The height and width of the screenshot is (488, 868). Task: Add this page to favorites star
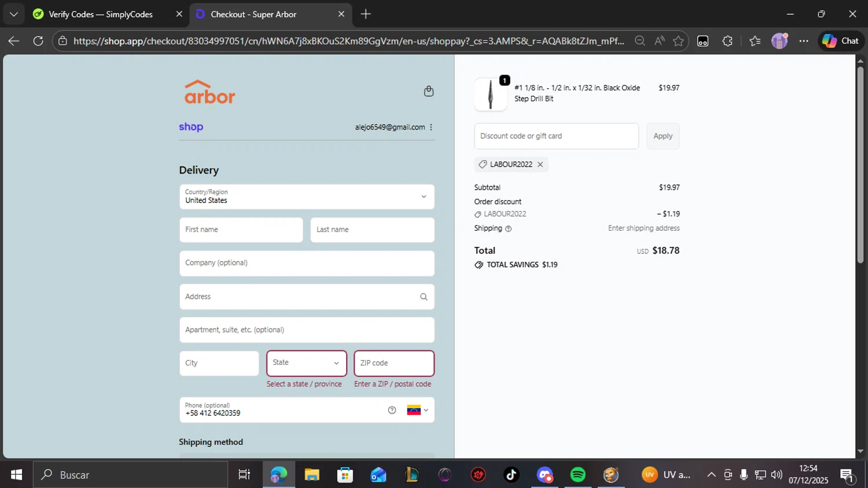[678, 41]
